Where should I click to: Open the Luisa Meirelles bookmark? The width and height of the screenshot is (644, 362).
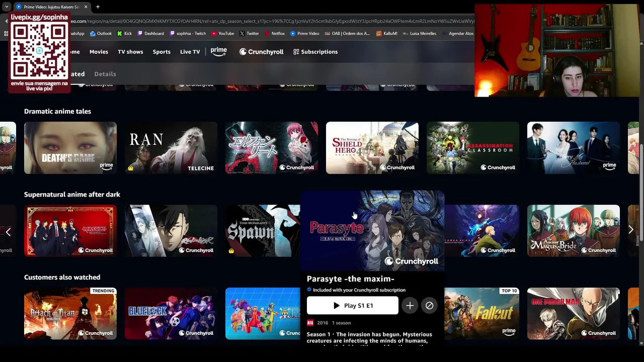pyautogui.click(x=420, y=34)
